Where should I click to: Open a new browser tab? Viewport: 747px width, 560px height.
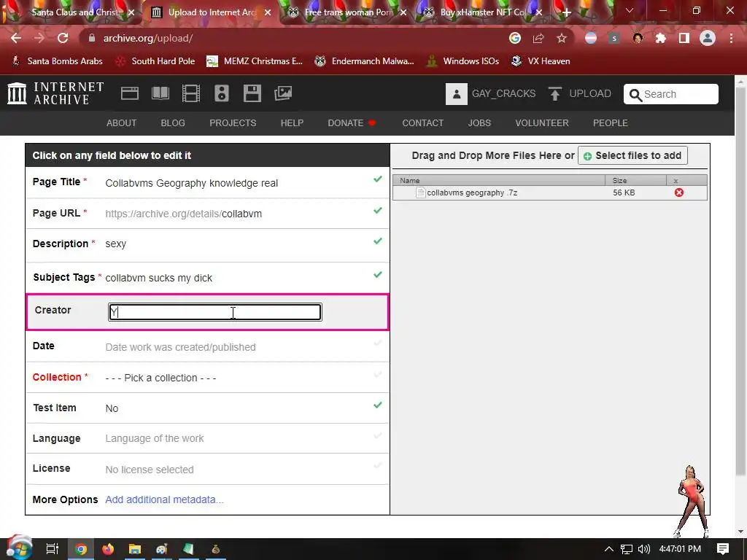[x=566, y=12]
